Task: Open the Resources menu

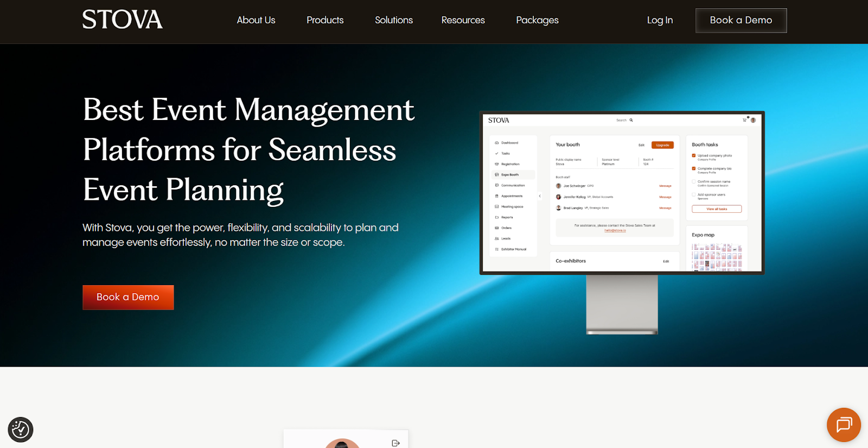Action: pos(463,20)
